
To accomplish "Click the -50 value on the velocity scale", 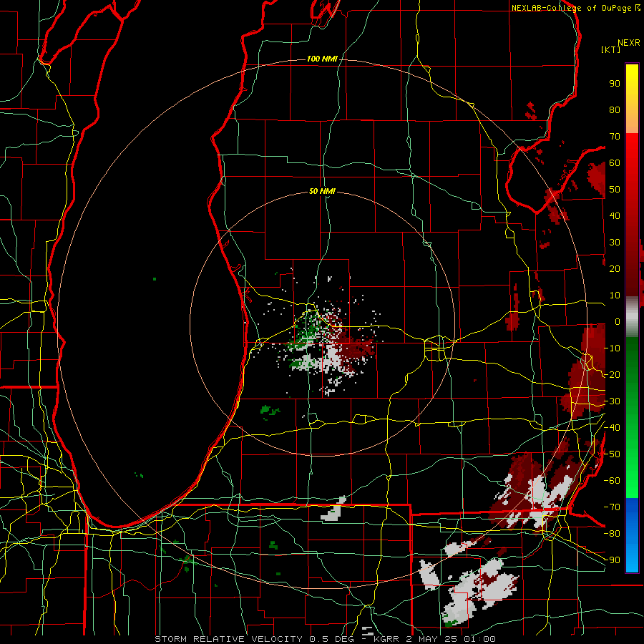I will (x=612, y=454).
